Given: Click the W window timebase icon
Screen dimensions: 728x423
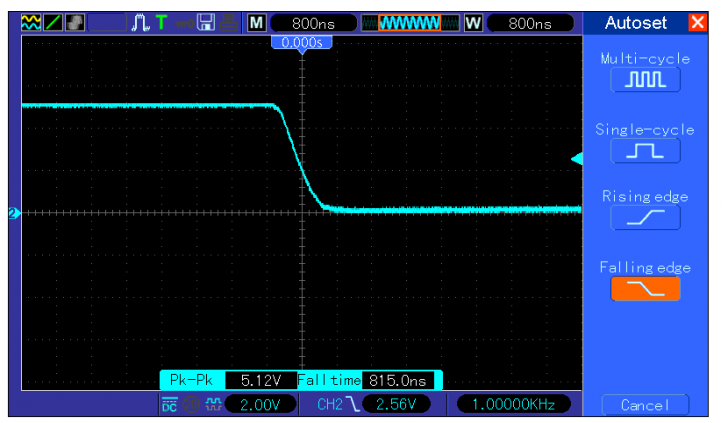Looking at the screenshot, I should coord(473,22).
